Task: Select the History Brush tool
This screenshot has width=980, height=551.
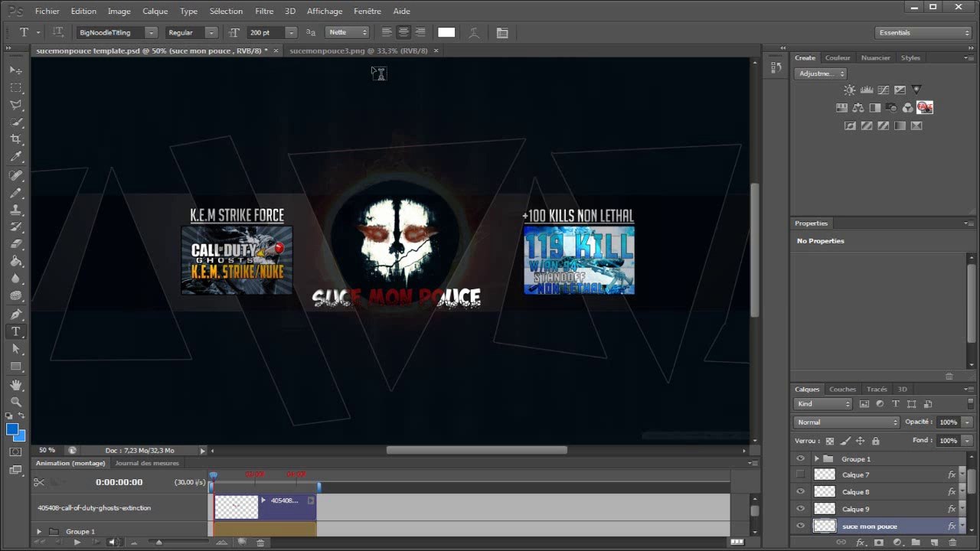Action: point(15,227)
